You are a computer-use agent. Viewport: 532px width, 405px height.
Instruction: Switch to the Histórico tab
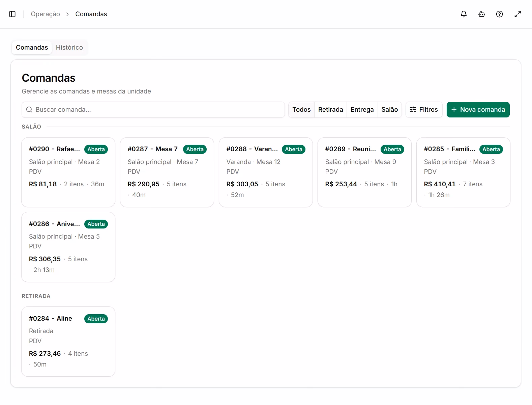coord(69,48)
